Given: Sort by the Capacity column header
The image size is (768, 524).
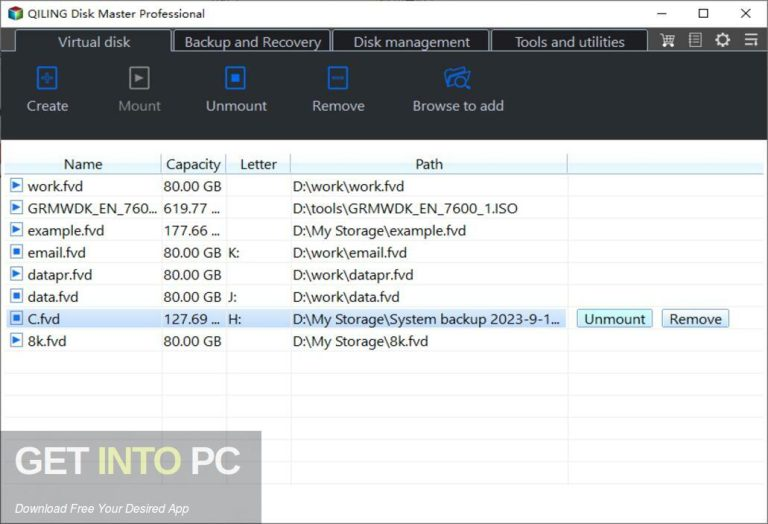Looking at the screenshot, I should [x=193, y=164].
